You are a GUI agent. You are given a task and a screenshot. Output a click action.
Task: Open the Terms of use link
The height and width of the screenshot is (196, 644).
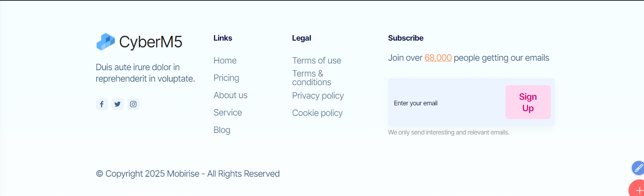pos(317,61)
